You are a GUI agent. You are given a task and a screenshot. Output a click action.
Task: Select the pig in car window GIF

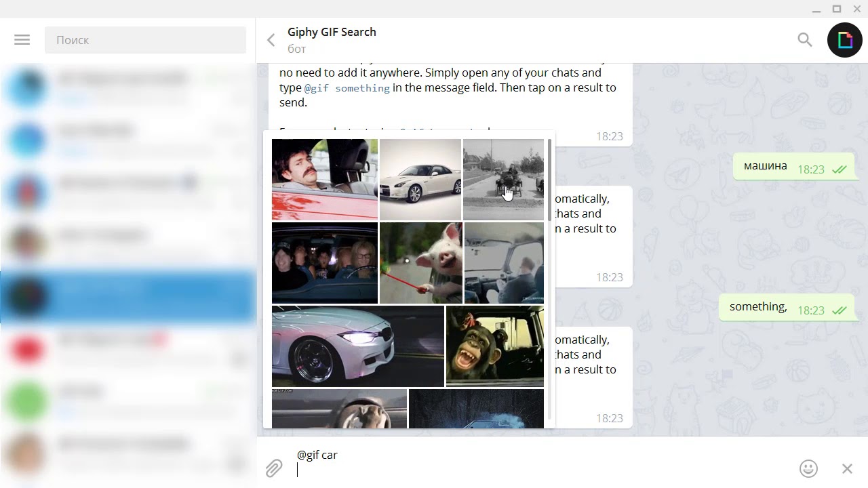(421, 263)
